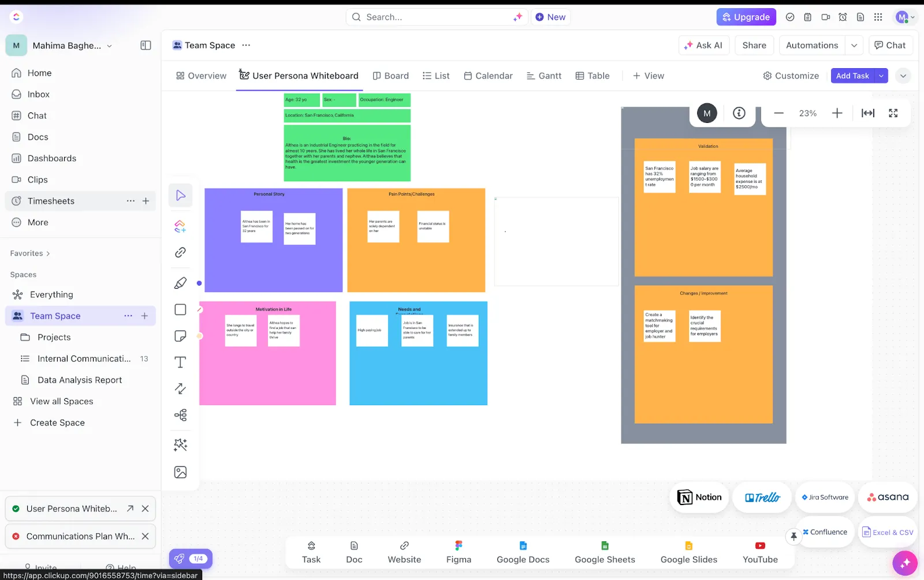The width and height of the screenshot is (924, 580).
Task: Pin the integrations toolbar
Action: [x=793, y=537]
